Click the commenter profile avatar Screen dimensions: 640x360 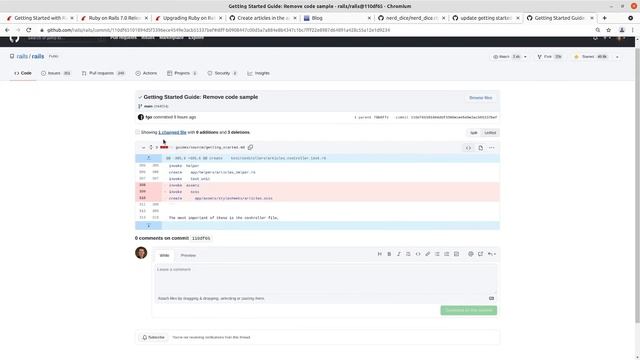pos(141,253)
